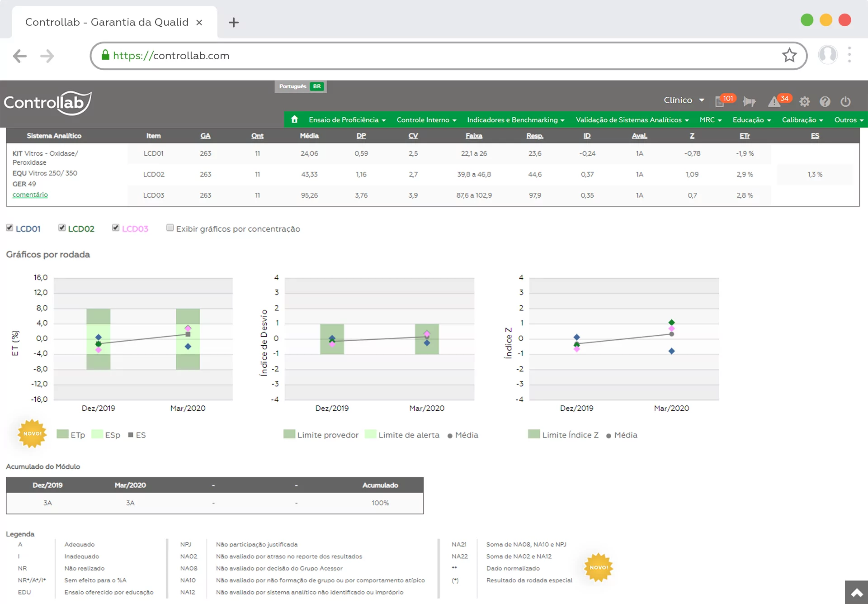The width and height of the screenshot is (868, 604).
Task: Click the home icon in green navbar
Action: (x=294, y=119)
